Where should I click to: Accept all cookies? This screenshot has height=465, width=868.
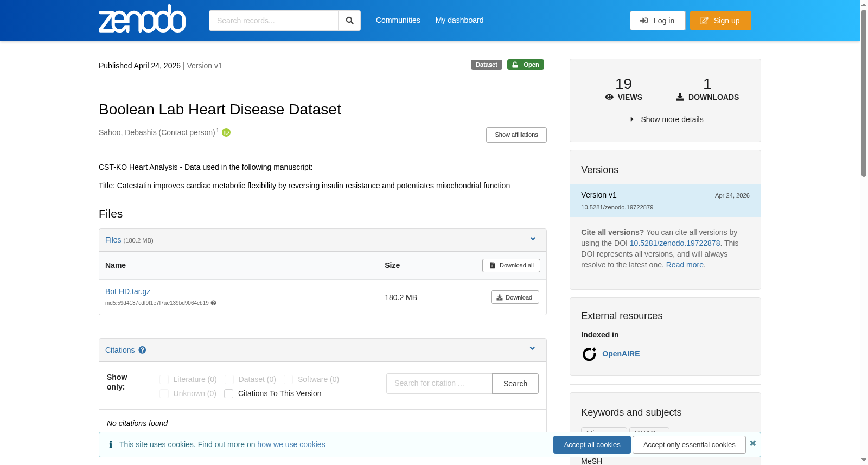click(x=592, y=444)
